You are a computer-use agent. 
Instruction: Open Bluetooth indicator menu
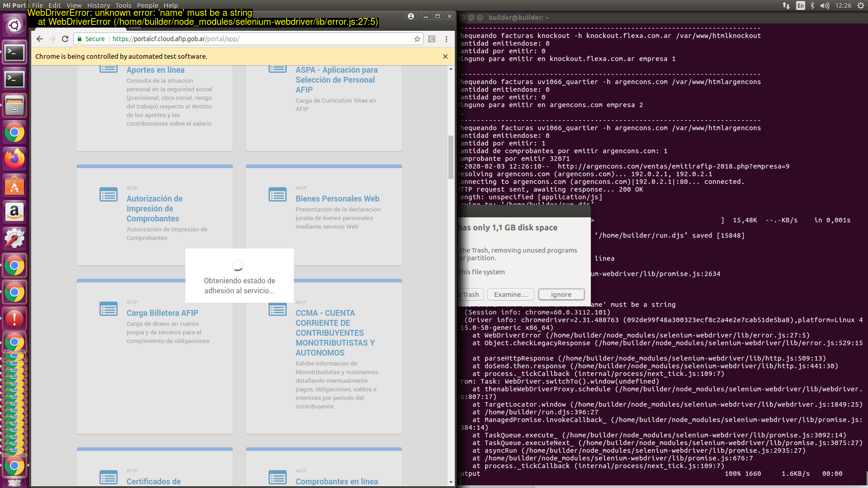pos(812,5)
